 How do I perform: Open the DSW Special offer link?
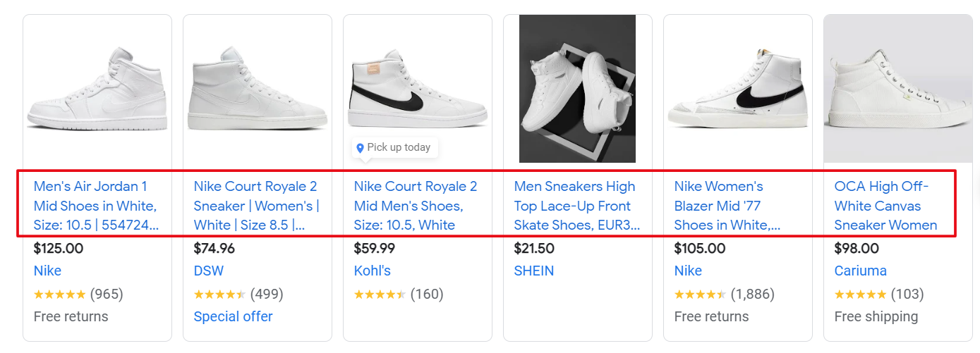pyautogui.click(x=234, y=316)
